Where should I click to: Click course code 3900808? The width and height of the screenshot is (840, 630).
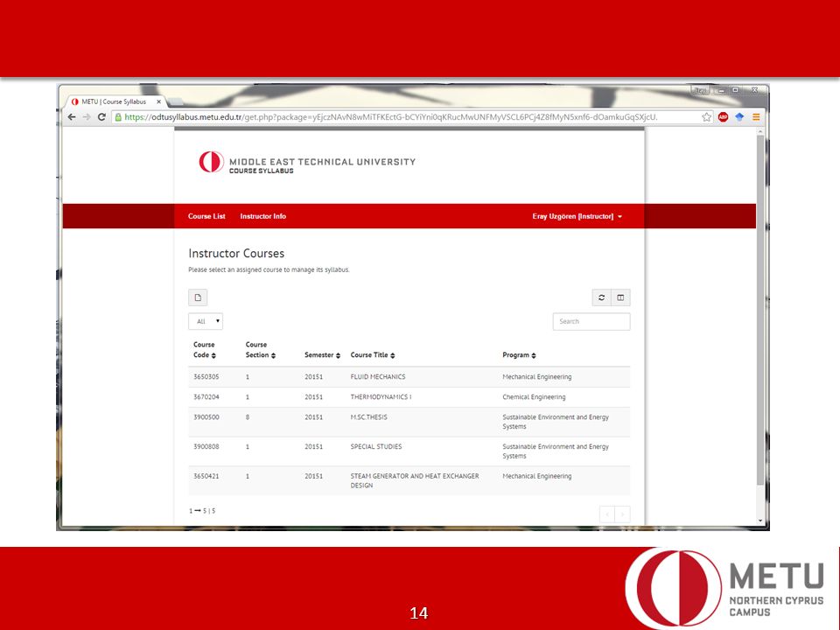coord(206,447)
